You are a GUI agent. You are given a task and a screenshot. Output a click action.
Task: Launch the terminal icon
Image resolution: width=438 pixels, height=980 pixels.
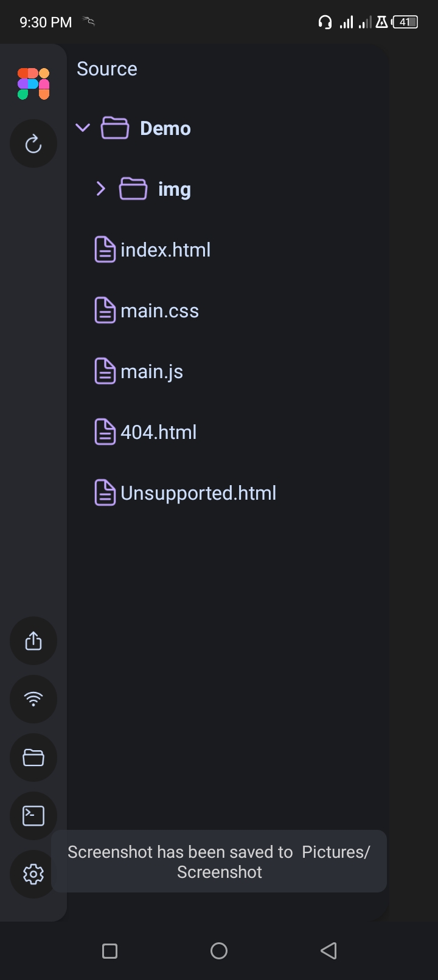(x=33, y=816)
